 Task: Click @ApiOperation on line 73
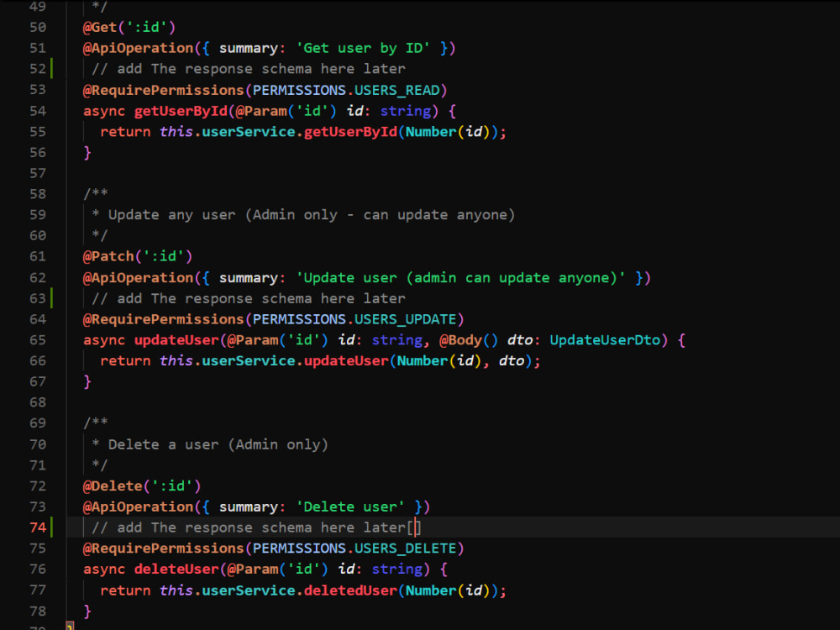point(139,507)
